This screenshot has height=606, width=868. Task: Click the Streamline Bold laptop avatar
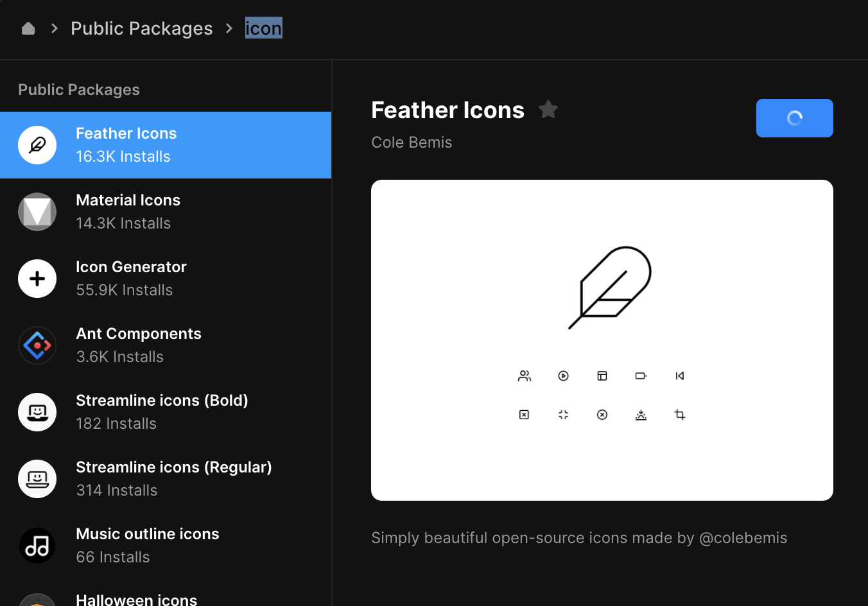point(37,412)
